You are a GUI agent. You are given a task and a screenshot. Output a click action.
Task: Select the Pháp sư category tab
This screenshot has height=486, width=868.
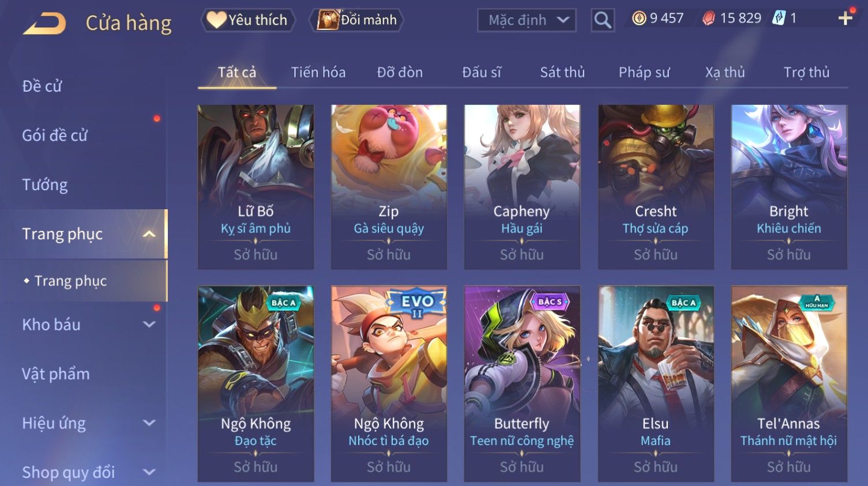tap(644, 72)
